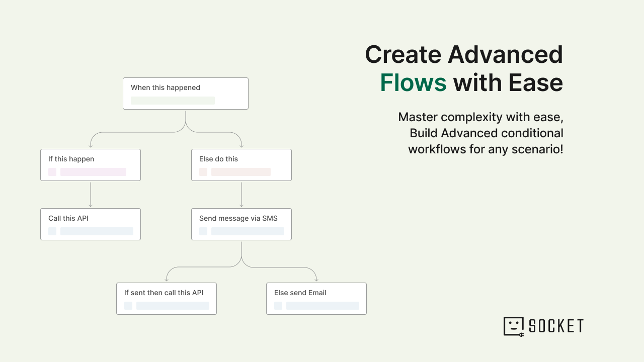Click the 'SOCKET' brand wordmark
The height and width of the screenshot is (362, 644).
coord(556,326)
